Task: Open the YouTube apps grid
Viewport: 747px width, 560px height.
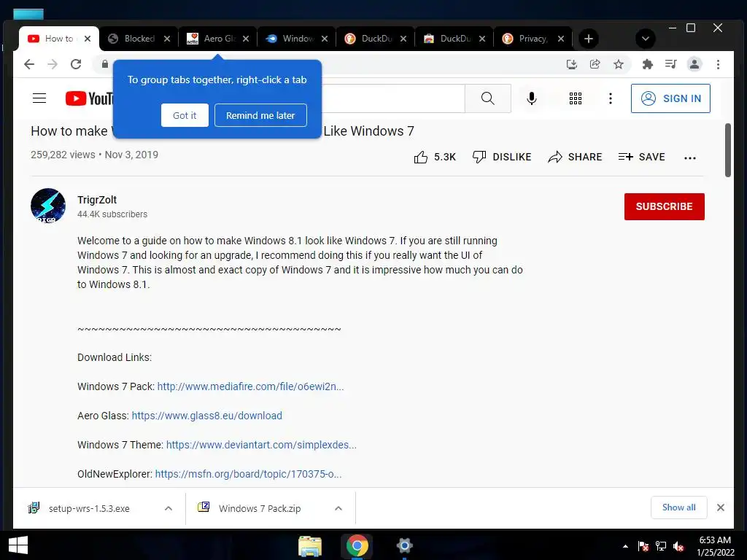Action: 576,98
